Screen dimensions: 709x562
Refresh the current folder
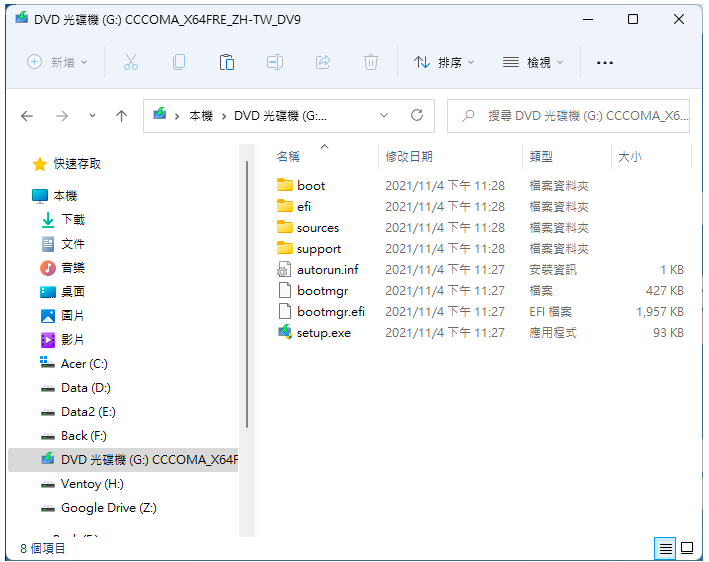pyautogui.click(x=417, y=115)
